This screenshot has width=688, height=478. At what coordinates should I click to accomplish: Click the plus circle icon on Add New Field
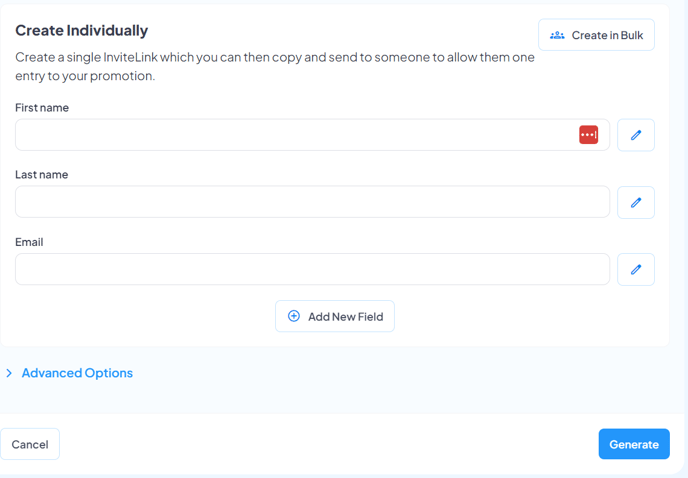(x=294, y=316)
